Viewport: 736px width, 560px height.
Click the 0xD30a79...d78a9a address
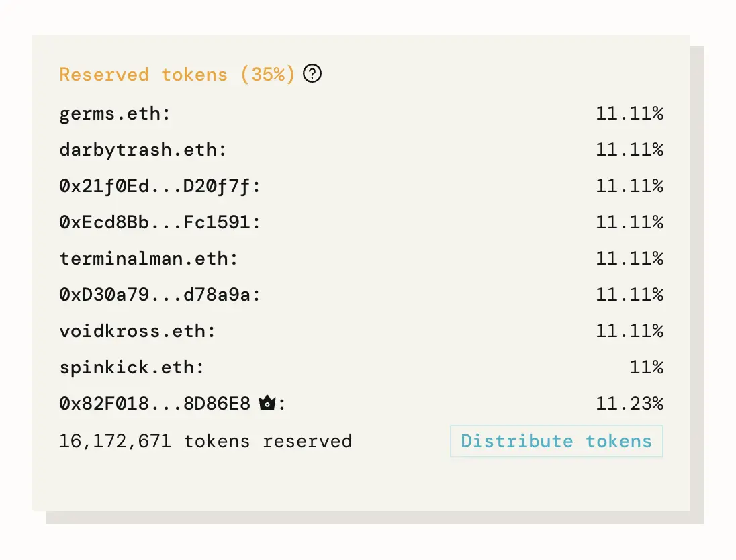pyautogui.click(x=161, y=295)
